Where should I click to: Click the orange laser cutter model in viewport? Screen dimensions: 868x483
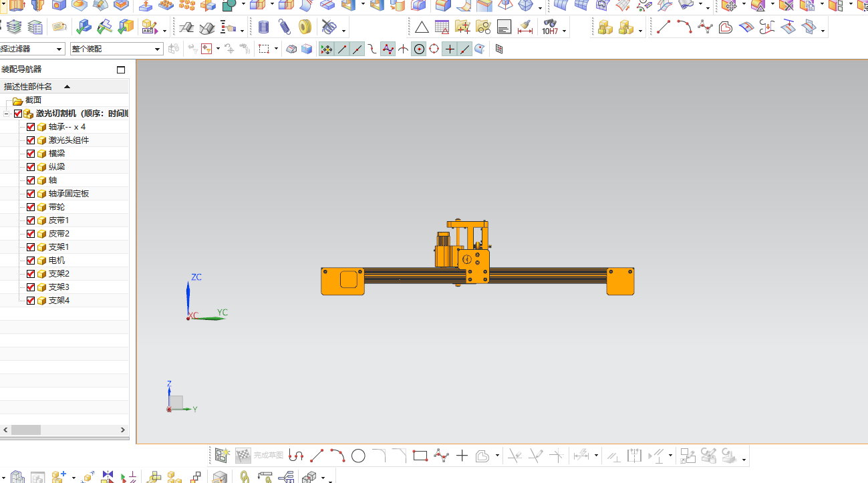pyautogui.click(x=477, y=257)
